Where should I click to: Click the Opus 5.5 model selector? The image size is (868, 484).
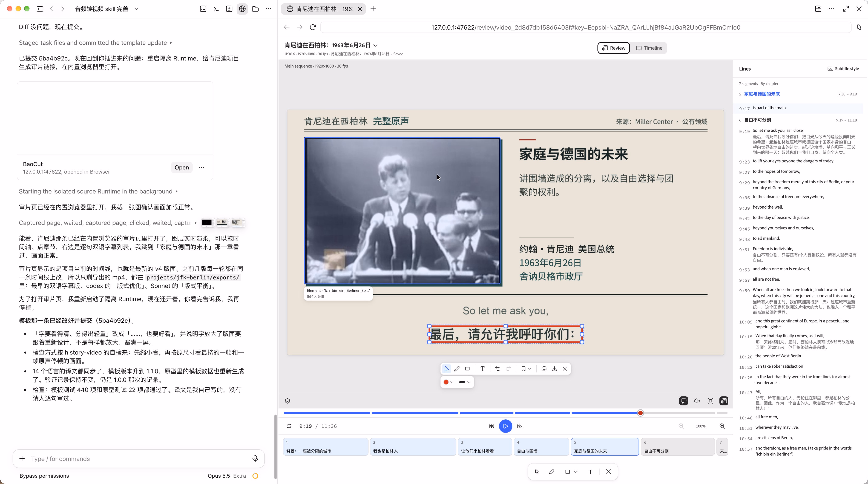pyautogui.click(x=219, y=476)
